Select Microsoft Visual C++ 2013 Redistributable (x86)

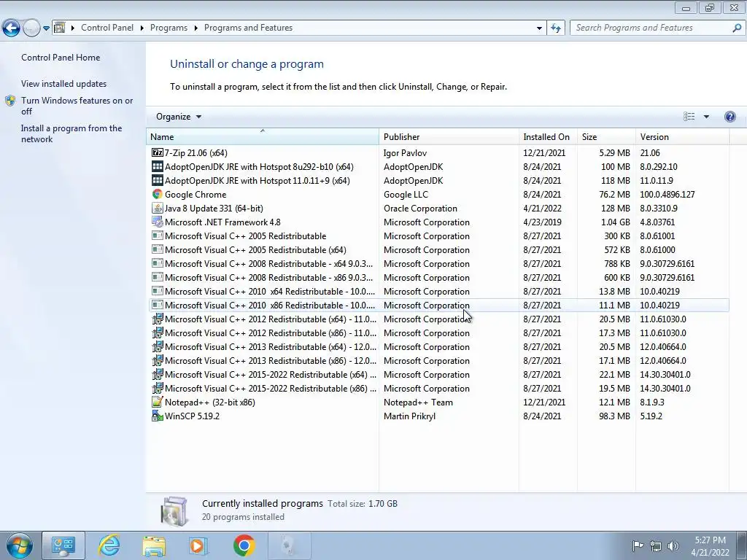point(438,360)
